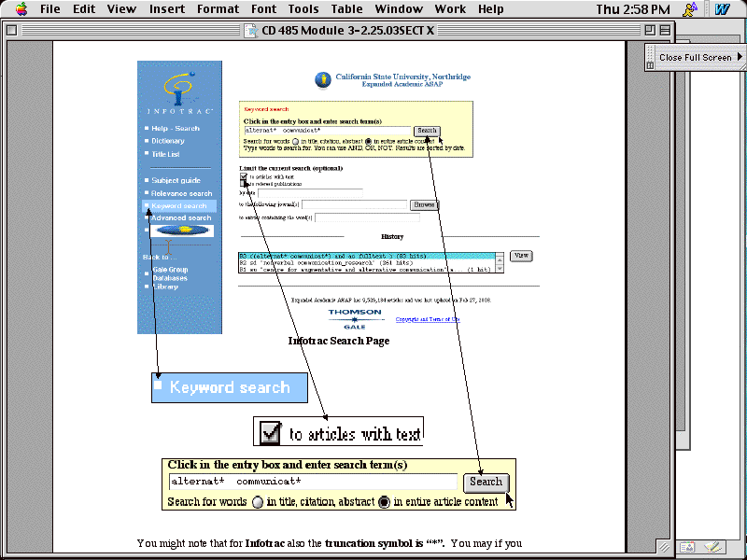
Task: Open the Table menu
Action: (346, 9)
